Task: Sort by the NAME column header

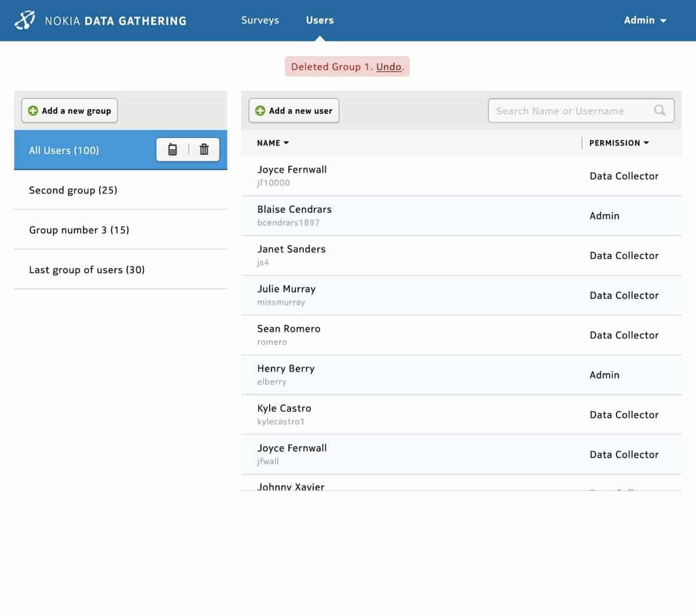Action: coord(273,143)
